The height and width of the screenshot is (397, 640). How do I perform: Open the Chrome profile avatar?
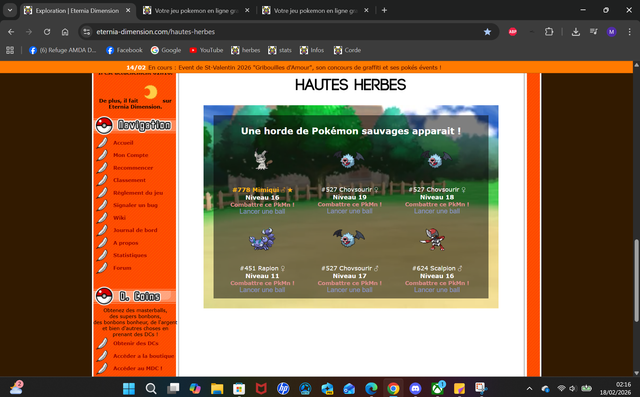611,32
